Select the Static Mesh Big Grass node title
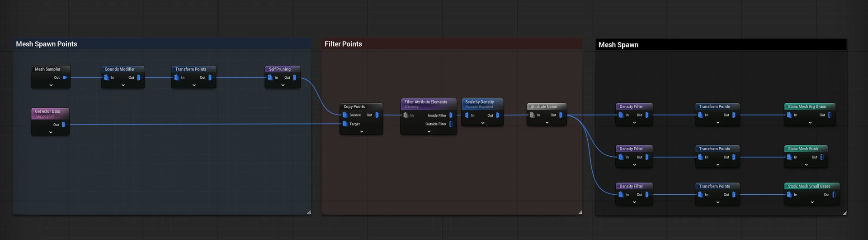 (x=807, y=107)
